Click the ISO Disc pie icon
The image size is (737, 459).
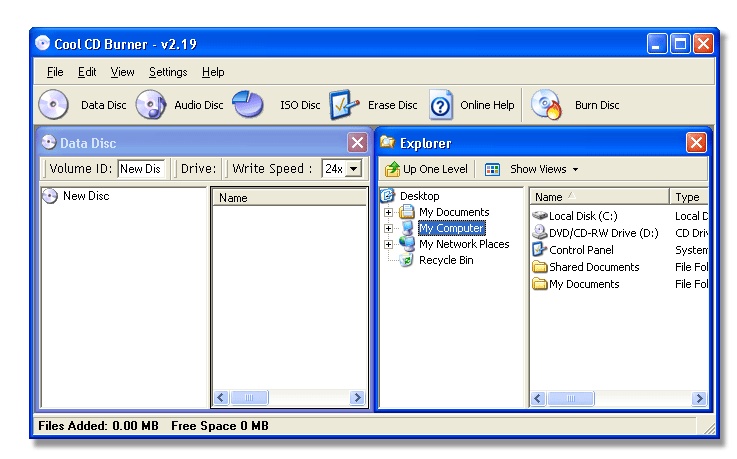(248, 104)
